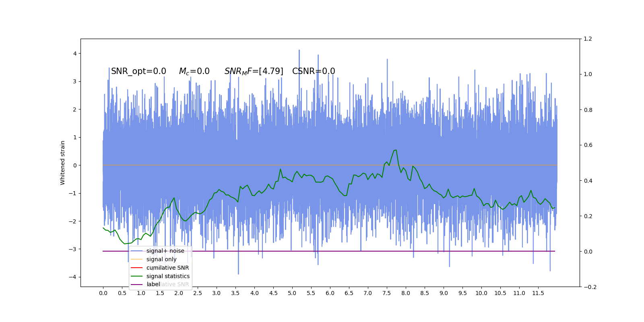The height and width of the screenshot is (322, 644).
Task: Click the 'signal statistics' legend label
Action: 168,276
